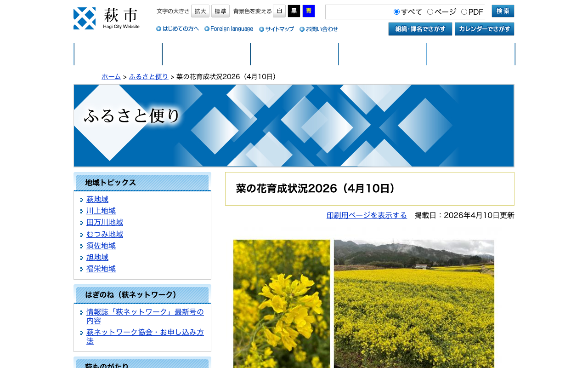
Task: Click 組織・課名でさがす button
Action: pyautogui.click(x=420, y=29)
